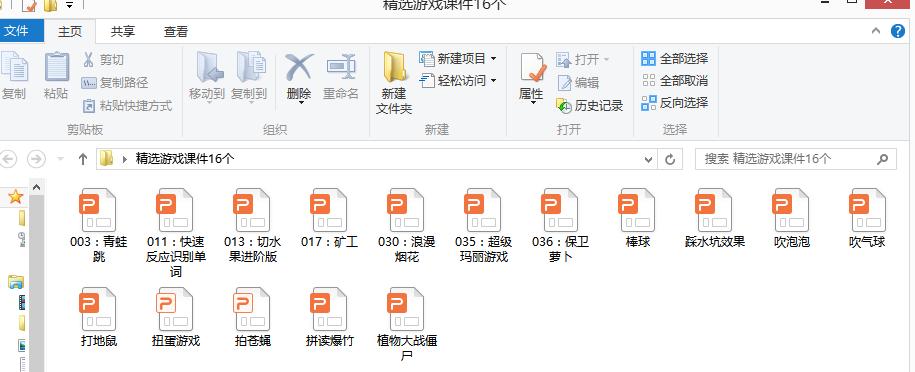915x372 pixels.
Task: Click the address bar path 精选游戏课件16个
Action: pos(186,159)
